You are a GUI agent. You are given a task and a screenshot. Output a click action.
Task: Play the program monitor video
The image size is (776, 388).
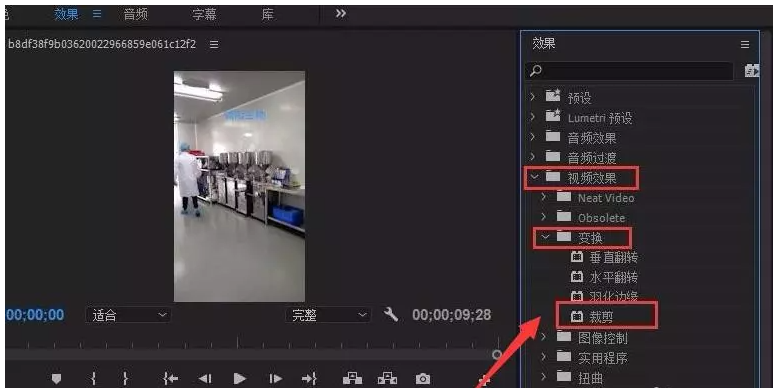(240, 379)
